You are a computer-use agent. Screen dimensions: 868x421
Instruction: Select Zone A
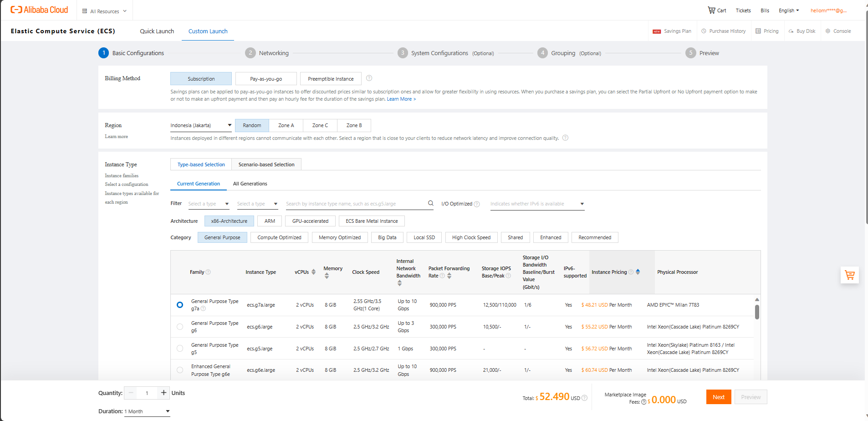point(286,125)
